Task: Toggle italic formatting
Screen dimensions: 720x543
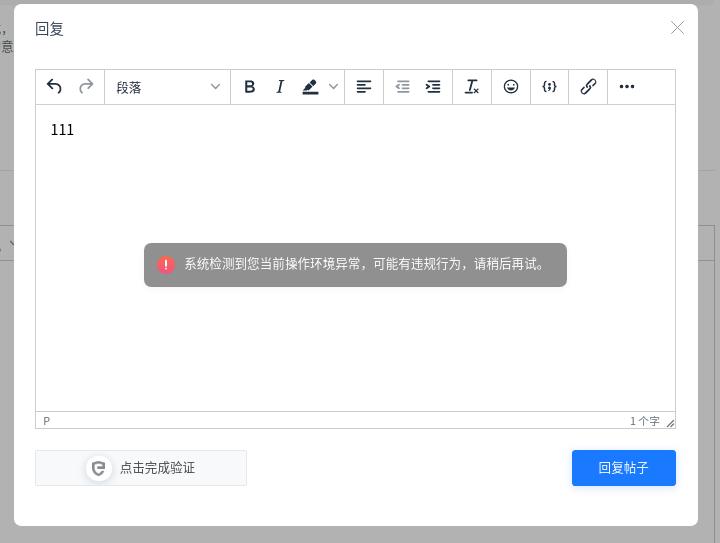Action: pyautogui.click(x=280, y=87)
